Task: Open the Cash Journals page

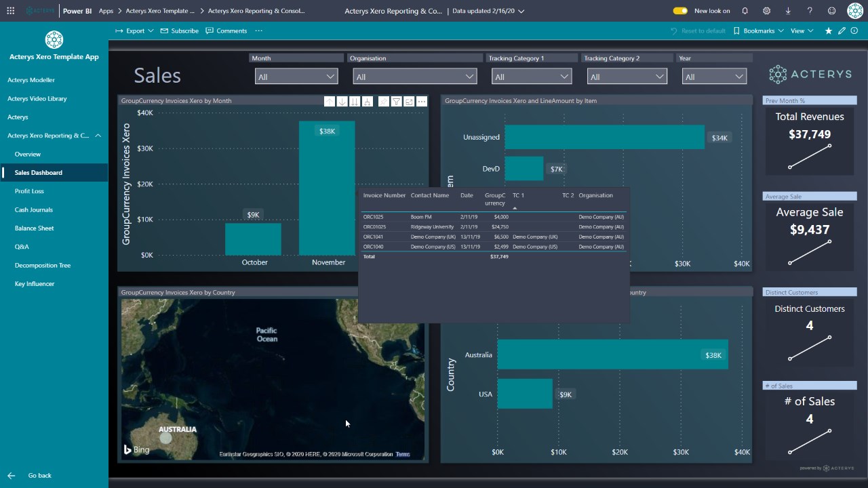Action: 34,209
